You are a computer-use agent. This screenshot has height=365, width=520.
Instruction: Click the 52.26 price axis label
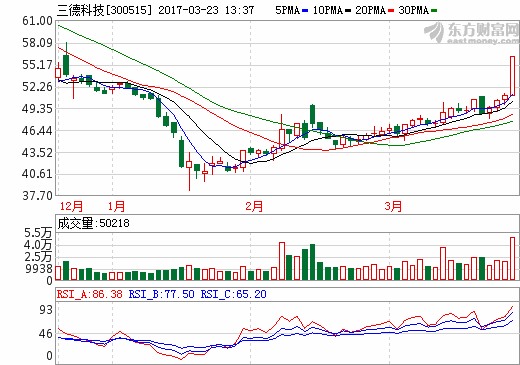pyautogui.click(x=37, y=87)
